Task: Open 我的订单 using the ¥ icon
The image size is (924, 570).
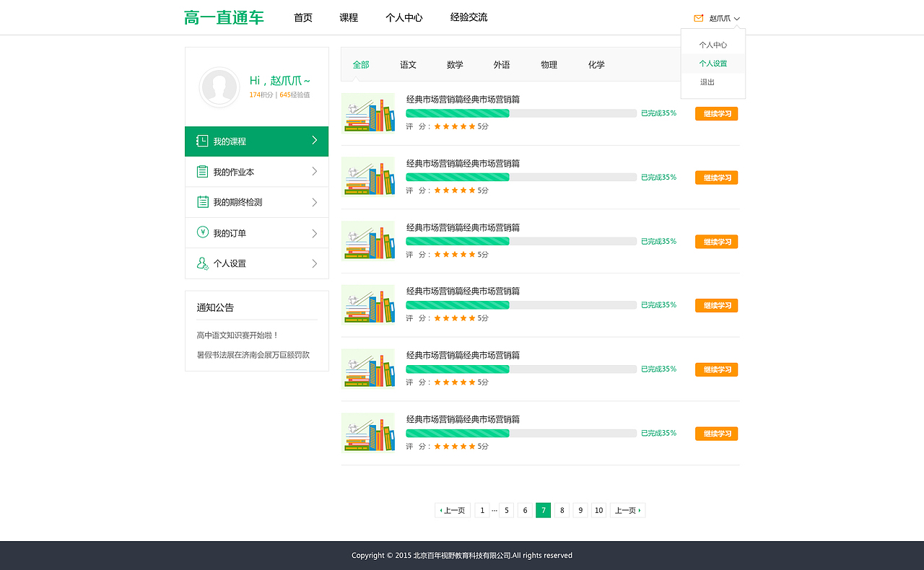Action: coord(201,232)
